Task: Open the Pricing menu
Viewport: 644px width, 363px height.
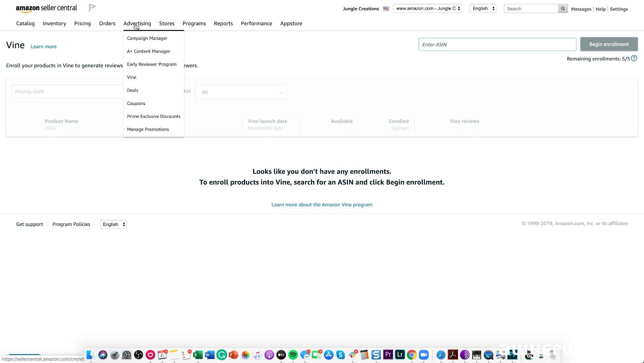Action: [83, 23]
